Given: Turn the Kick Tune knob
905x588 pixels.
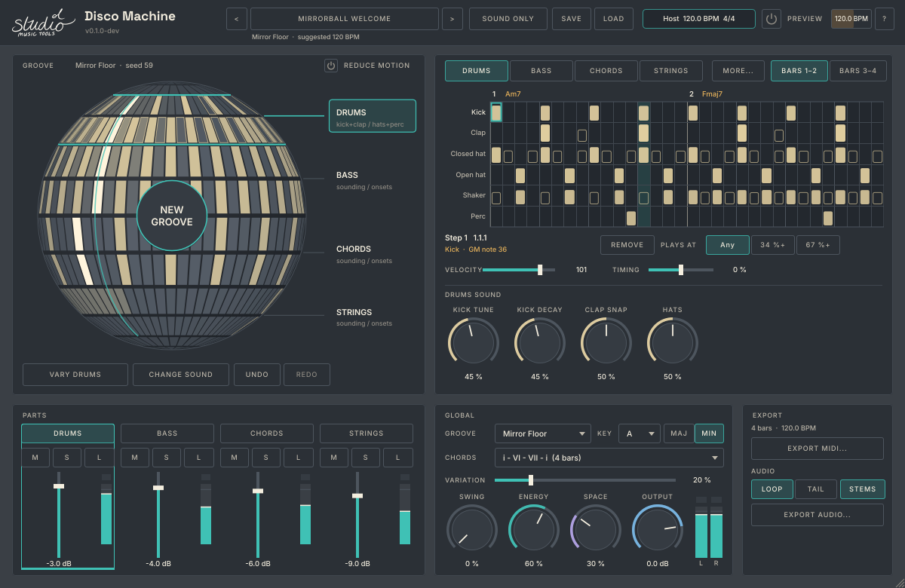Looking at the screenshot, I should [473, 342].
